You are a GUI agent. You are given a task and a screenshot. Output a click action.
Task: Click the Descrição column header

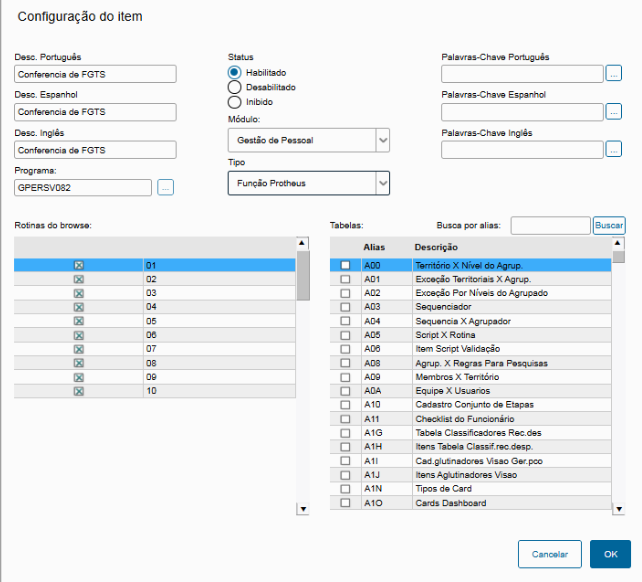436,247
